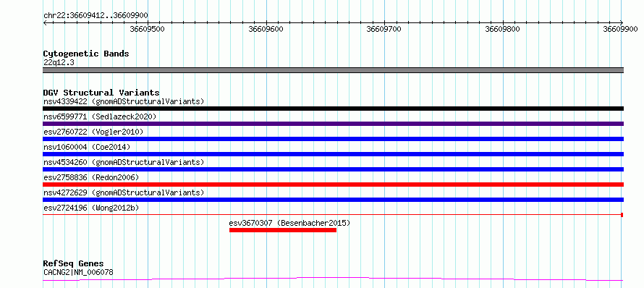Viewport: 644px width, 288px height.
Task: Click the blue nsv1060004 variant bar
Action: pyautogui.click(x=333, y=154)
